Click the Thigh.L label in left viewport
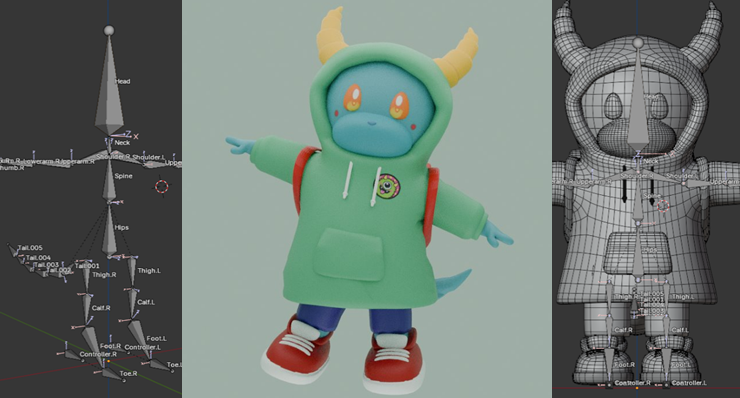 pyautogui.click(x=149, y=271)
